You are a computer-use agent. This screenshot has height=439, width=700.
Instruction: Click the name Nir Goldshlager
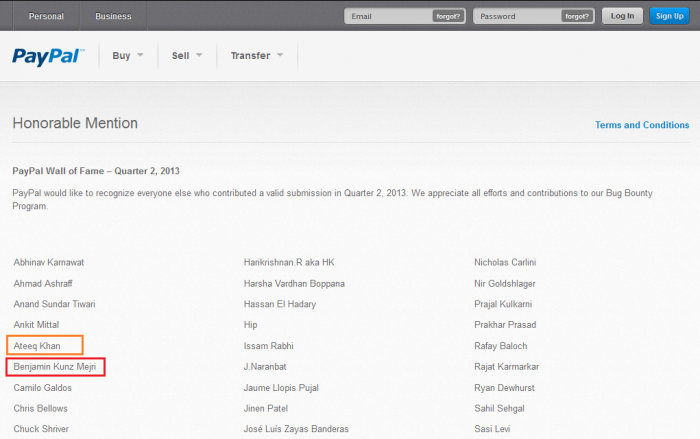[504, 284]
